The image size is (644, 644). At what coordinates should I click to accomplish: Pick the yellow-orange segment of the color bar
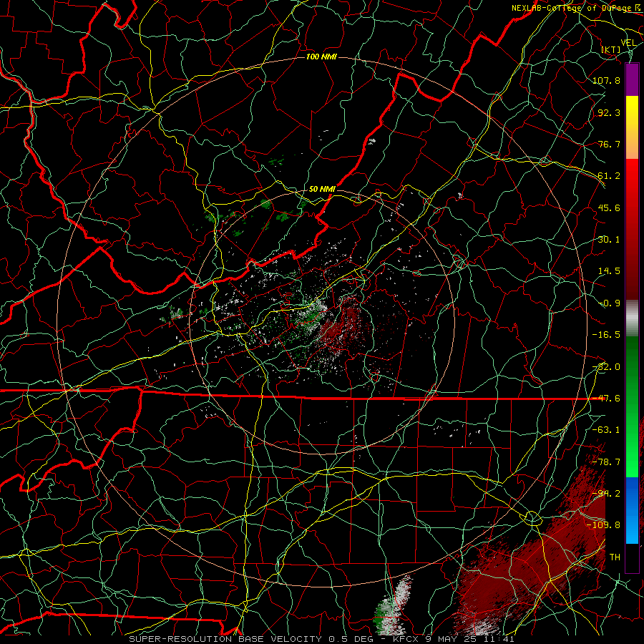pyautogui.click(x=632, y=127)
